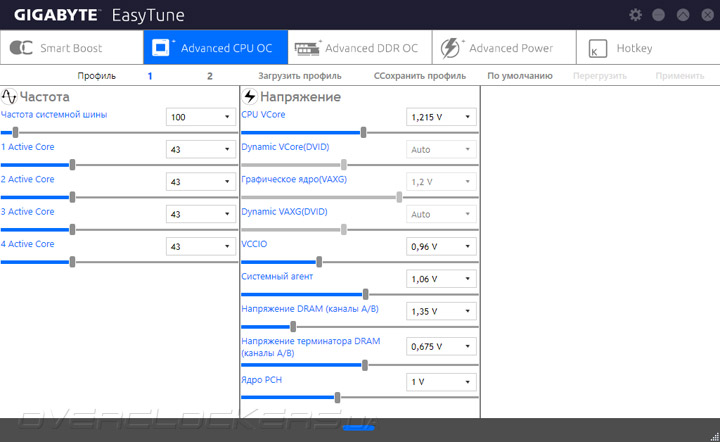Minimize the EasyTune window
Screen dimensions: 720x442
[x=658, y=15]
